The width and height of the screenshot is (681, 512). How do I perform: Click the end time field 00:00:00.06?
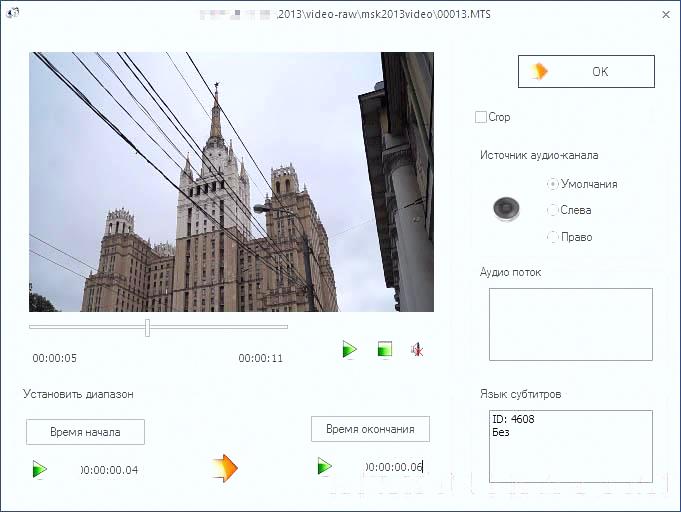coord(394,467)
